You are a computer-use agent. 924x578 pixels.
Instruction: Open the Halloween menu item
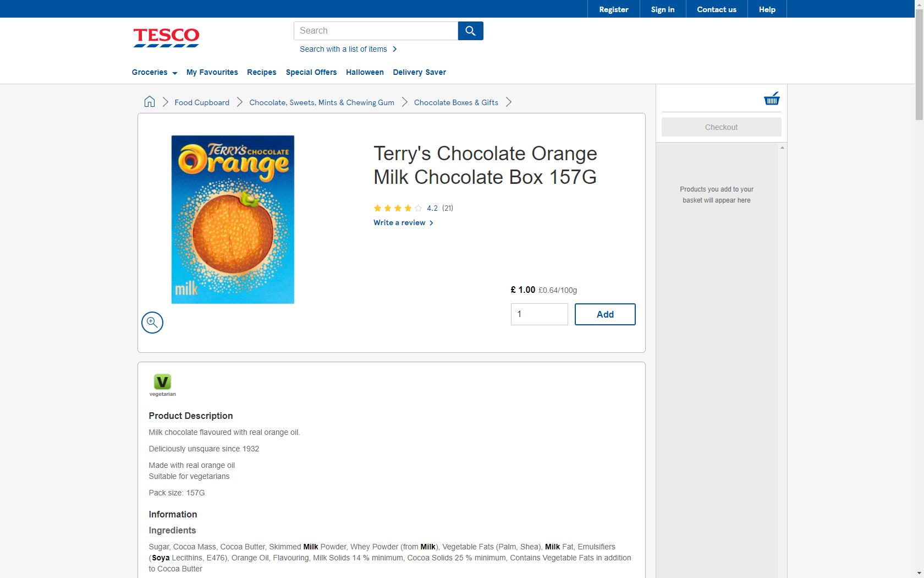tap(365, 72)
